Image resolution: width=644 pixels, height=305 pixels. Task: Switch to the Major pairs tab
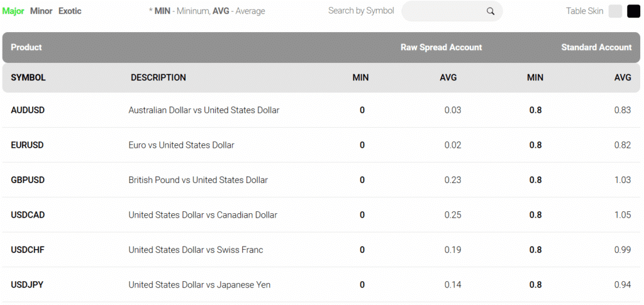pyautogui.click(x=13, y=11)
